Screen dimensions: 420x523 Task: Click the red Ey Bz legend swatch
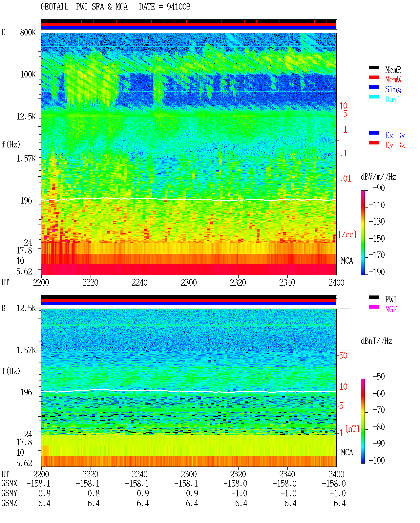pos(374,143)
